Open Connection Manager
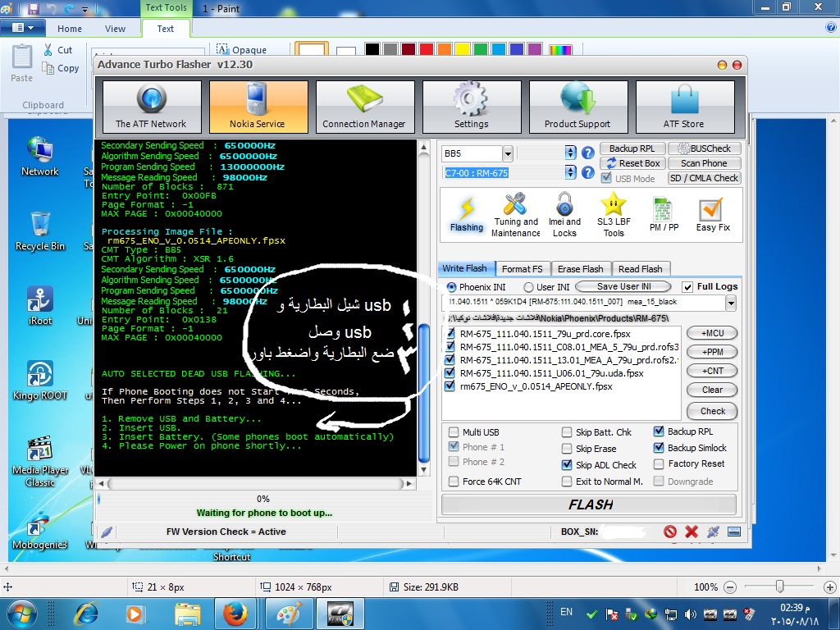This screenshot has height=630, width=840. pyautogui.click(x=365, y=107)
